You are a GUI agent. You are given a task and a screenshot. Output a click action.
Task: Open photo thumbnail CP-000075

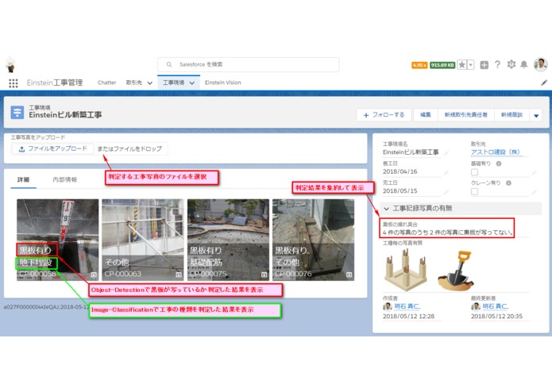[x=228, y=240]
